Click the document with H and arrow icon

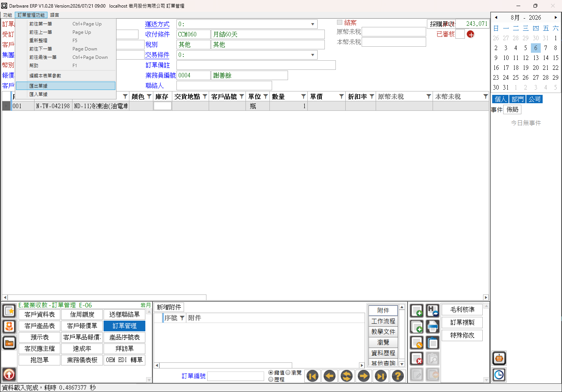pyautogui.click(x=433, y=311)
